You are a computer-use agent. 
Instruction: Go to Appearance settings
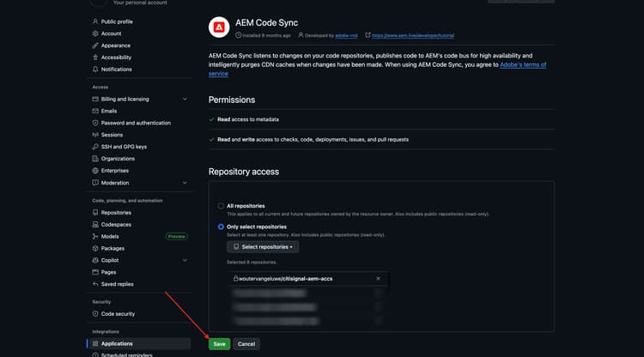click(x=115, y=45)
